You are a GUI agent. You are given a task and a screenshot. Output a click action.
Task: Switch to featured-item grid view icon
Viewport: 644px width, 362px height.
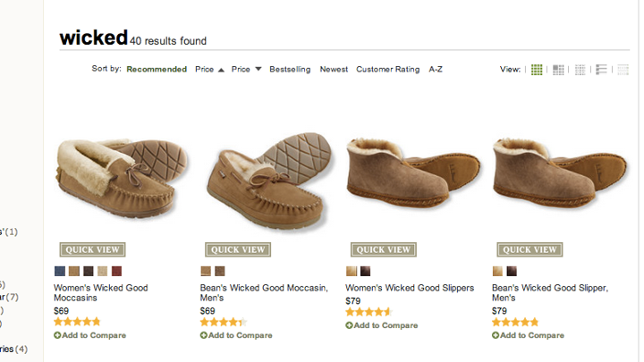[x=558, y=69]
